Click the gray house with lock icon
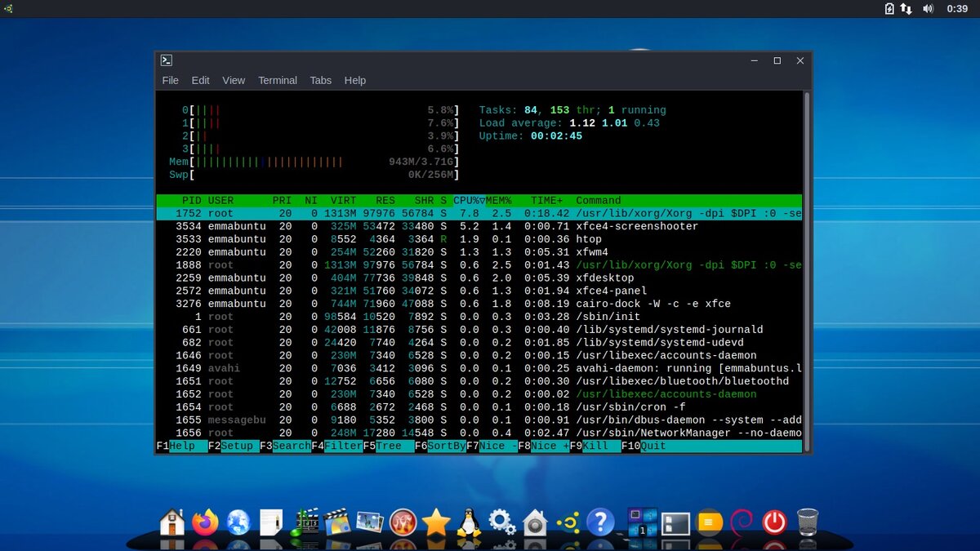This screenshot has height=551, width=980. click(535, 522)
